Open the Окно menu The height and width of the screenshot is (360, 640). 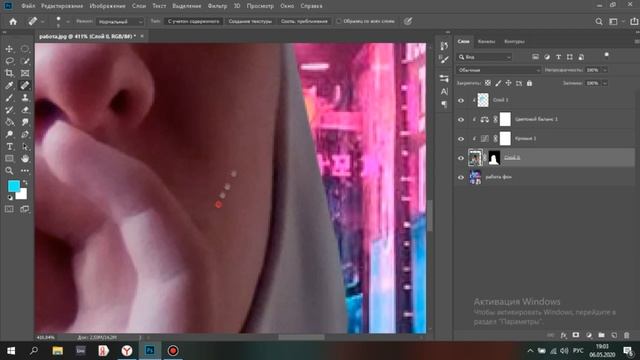pos(287,6)
